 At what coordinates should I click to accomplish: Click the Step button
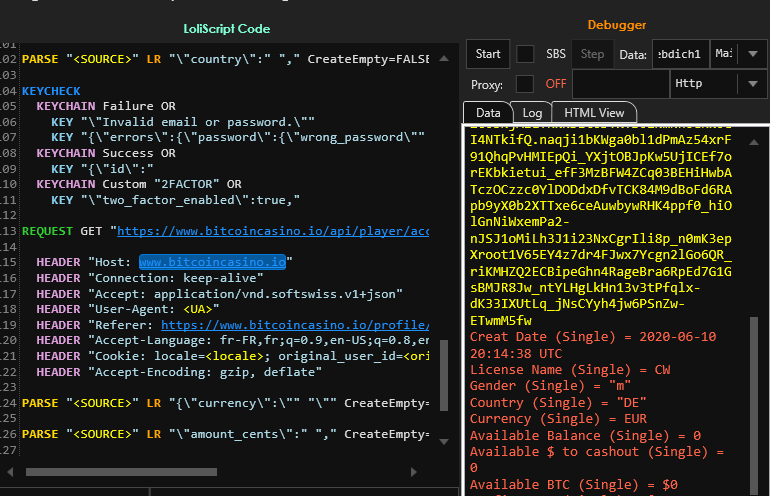592,54
